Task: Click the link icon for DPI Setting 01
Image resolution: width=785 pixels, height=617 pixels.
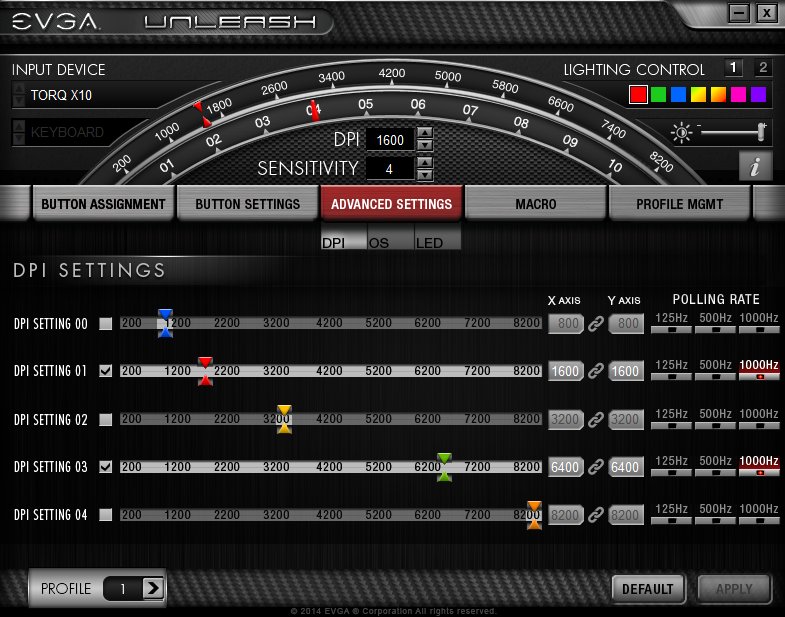Action: (x=596, y=371)
